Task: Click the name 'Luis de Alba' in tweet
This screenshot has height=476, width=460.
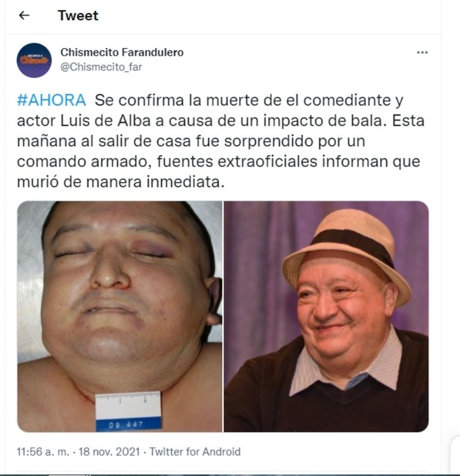Action: coord(105,121)
